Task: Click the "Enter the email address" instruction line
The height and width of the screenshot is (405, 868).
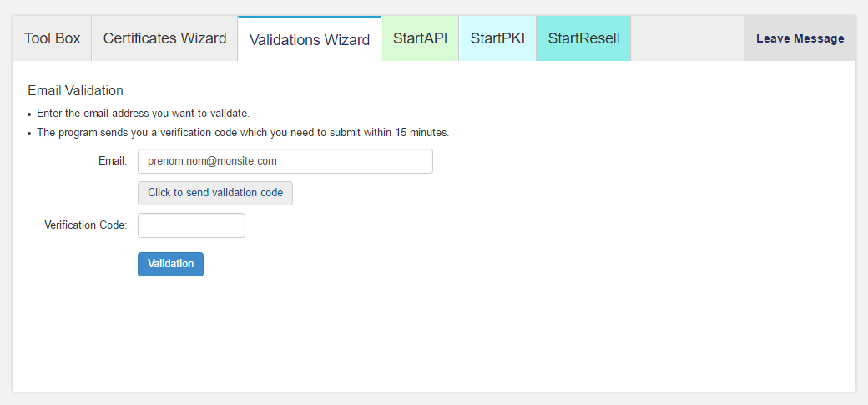Action: click(144, 114)
